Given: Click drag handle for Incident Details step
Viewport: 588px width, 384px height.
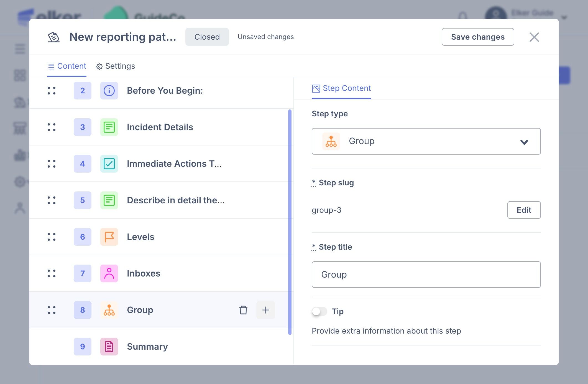Looking at the screenshot, I should [52, 127].
